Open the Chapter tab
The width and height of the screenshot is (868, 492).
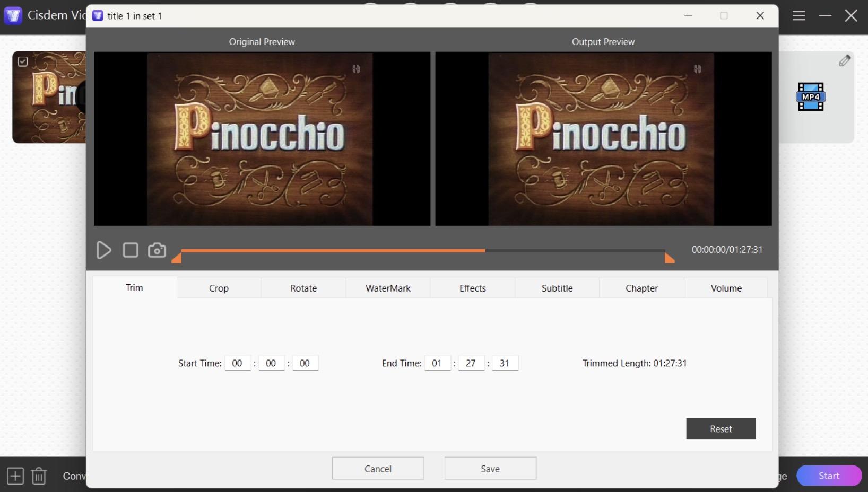(x=641, y=288)
